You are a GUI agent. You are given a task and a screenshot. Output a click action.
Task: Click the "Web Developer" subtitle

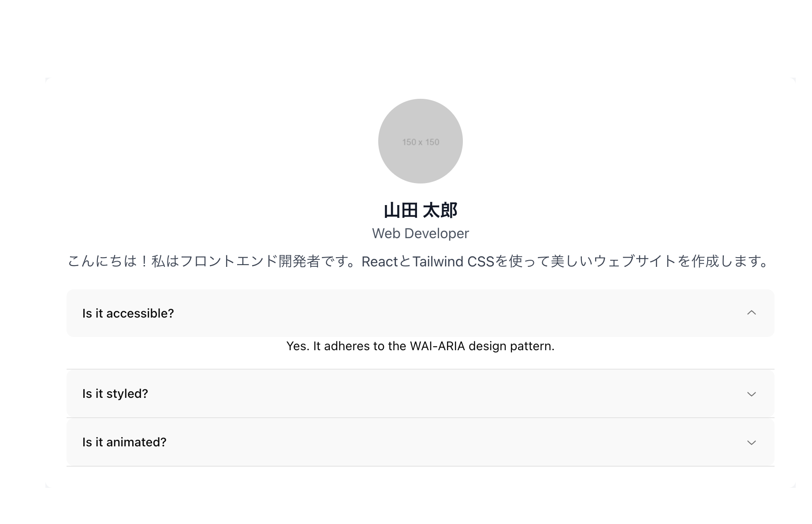pos(420,233)
